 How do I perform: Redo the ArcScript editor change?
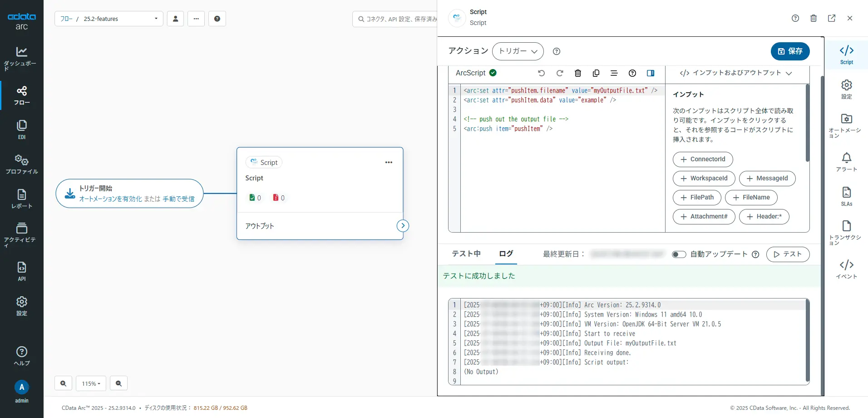point(560,73)
